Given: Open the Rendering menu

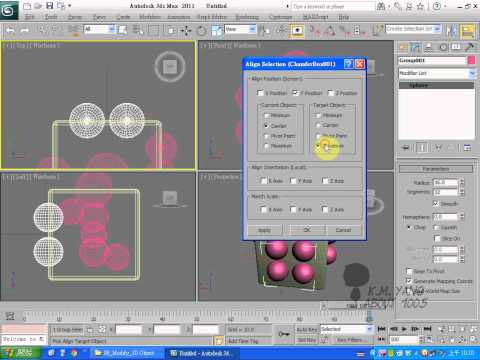Looking at the screenshot, I should 247,17.
